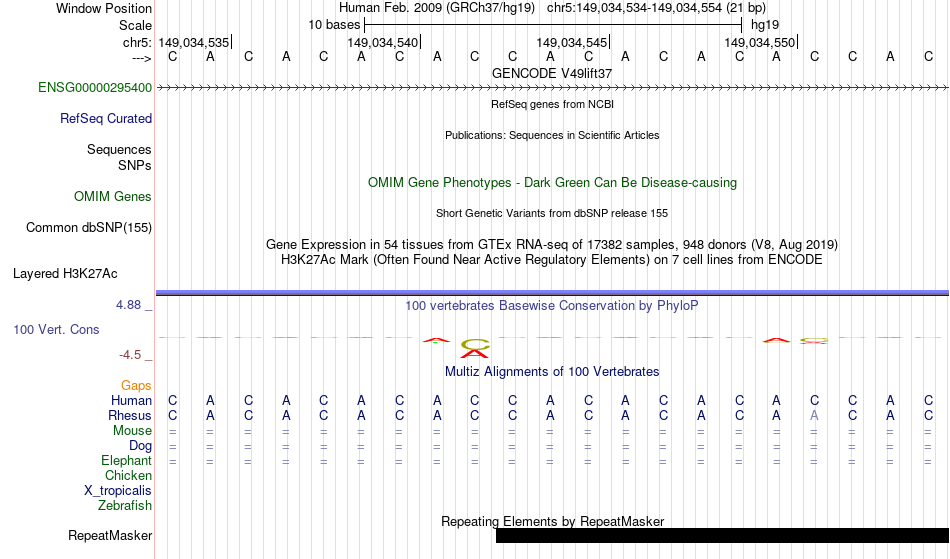Click the green ENSG00000295400 arrowed gene line
This screenshot has height=559, width=950.
(553, 88)
